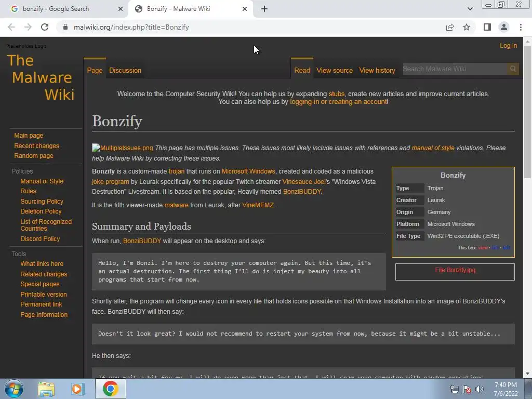Share this page via share icon
Screen dimensions: 532x399
click(450, 27)
